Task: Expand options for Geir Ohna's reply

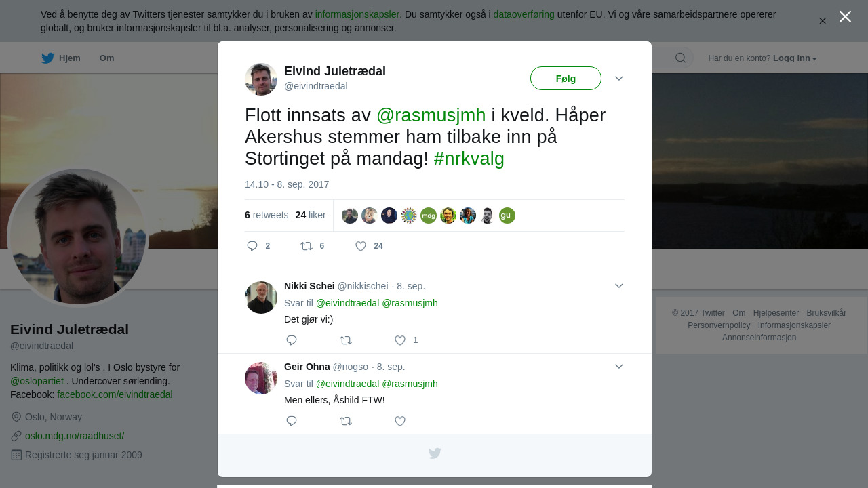Action: (619, 367)
